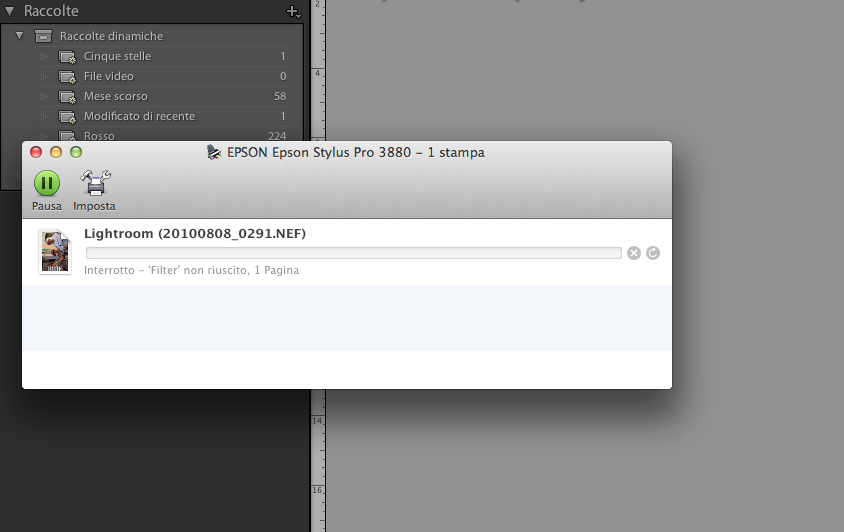Pause the Epson print queue

click(46, 184)
